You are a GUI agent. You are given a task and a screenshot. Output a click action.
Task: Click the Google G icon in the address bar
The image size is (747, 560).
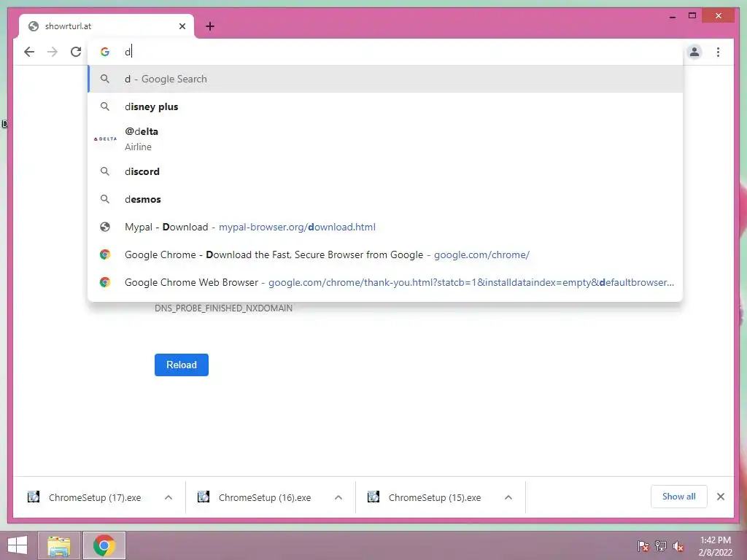click(105, 52)
